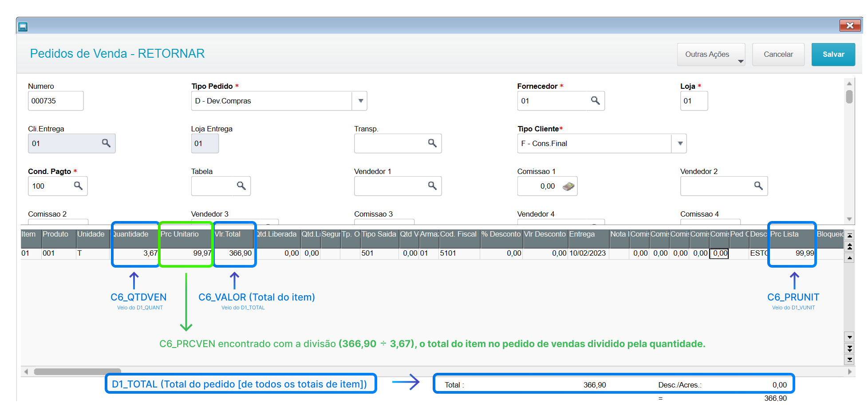Image resolution: width=868 pixels, height=415 pixels.
Task: Expand the Tipo Pedido dropdown
Action: pyautogui.click(x=360, y=101)
